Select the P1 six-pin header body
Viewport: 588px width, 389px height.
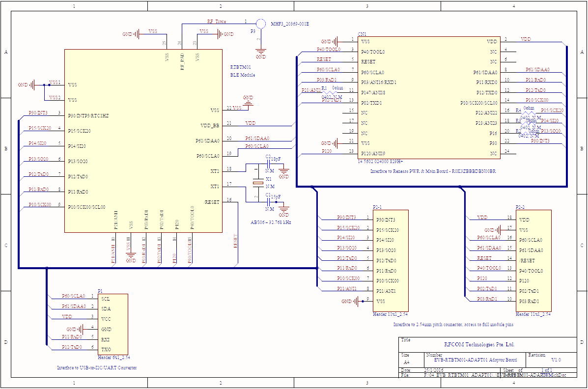(113, 324)
